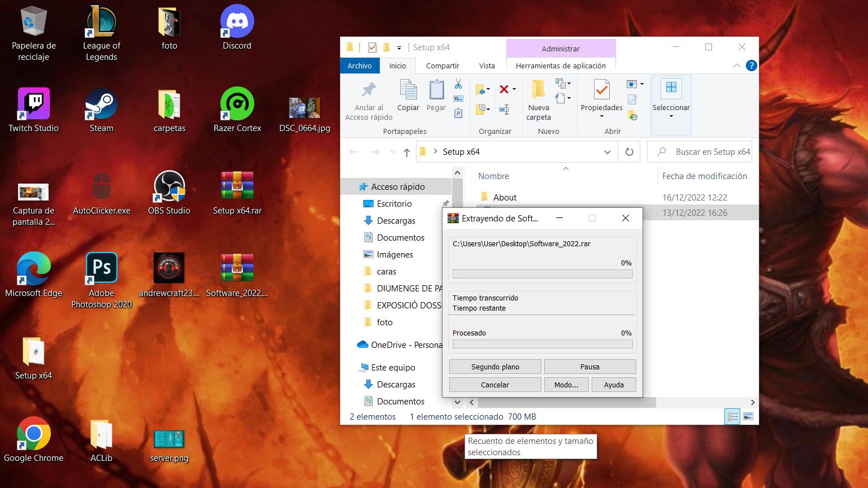The height and width of the screenshot is (488, 868).
Task: Switch to details view layout toggle
Action: pyautogui.click(x=732, y=417)
